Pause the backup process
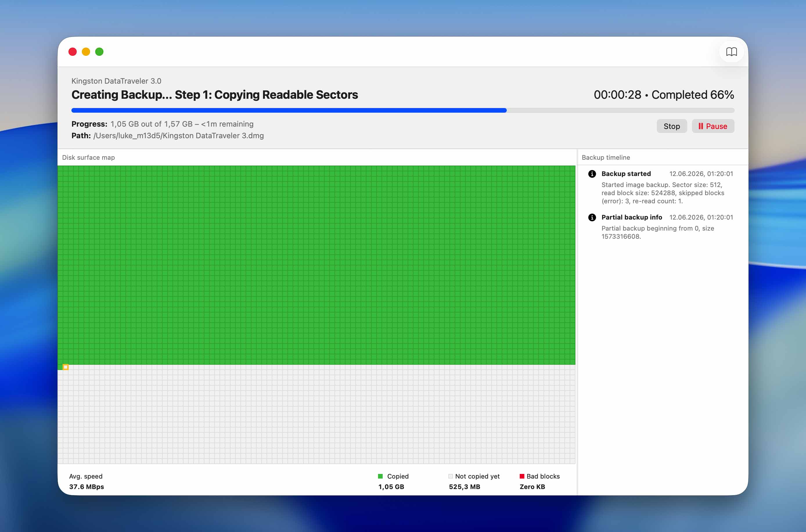The width and height of the screenshot is (806, 532). [x=713, y=126]
